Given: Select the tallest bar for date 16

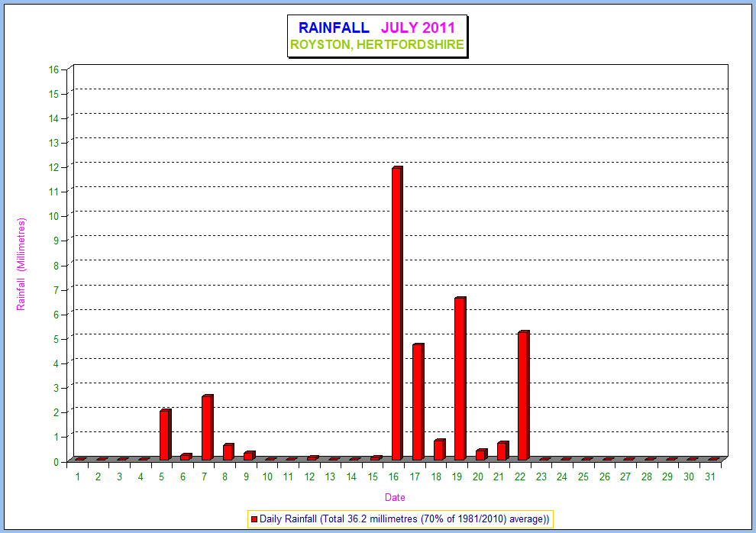Looking at the screenshot, I should [397, 313].
